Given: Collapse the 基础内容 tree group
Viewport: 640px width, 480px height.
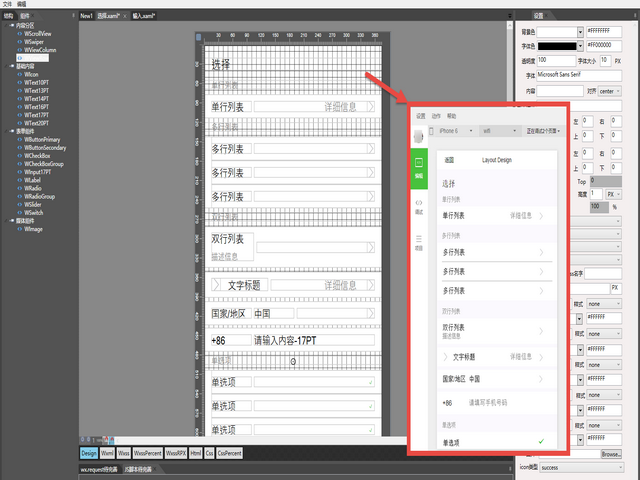Looking at the screenshot, I should 8,66.
